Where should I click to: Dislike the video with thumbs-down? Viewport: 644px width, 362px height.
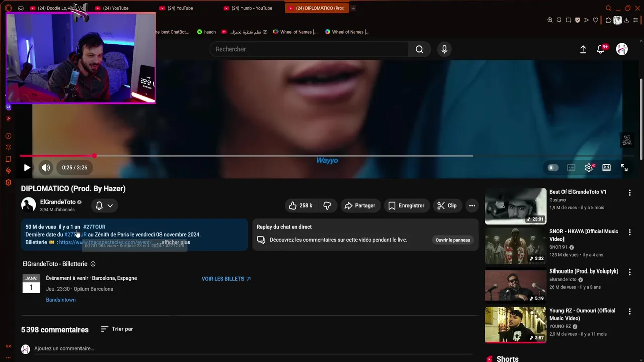click(x=327, y=206)
